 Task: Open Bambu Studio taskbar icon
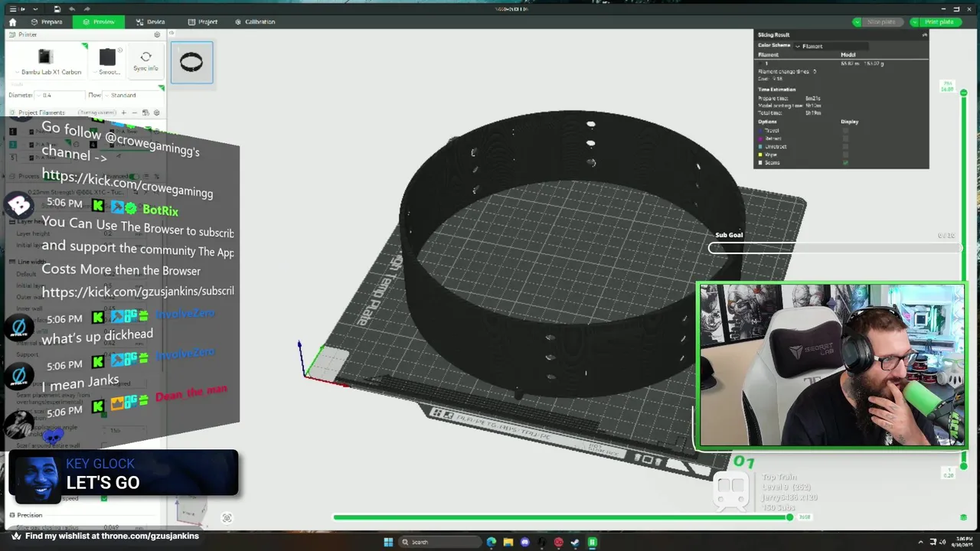click(x=592, y=542)
